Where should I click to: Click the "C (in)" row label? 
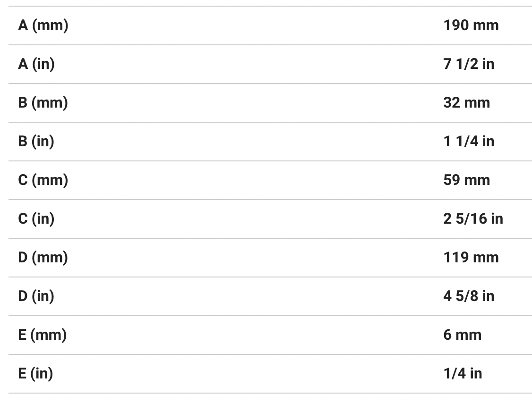(36, 219)
